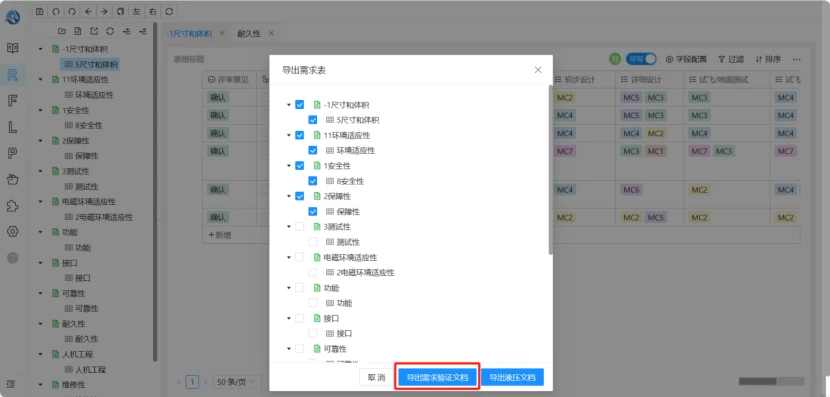Click the forward arrow in top toolbar

[x=104, y=11]
